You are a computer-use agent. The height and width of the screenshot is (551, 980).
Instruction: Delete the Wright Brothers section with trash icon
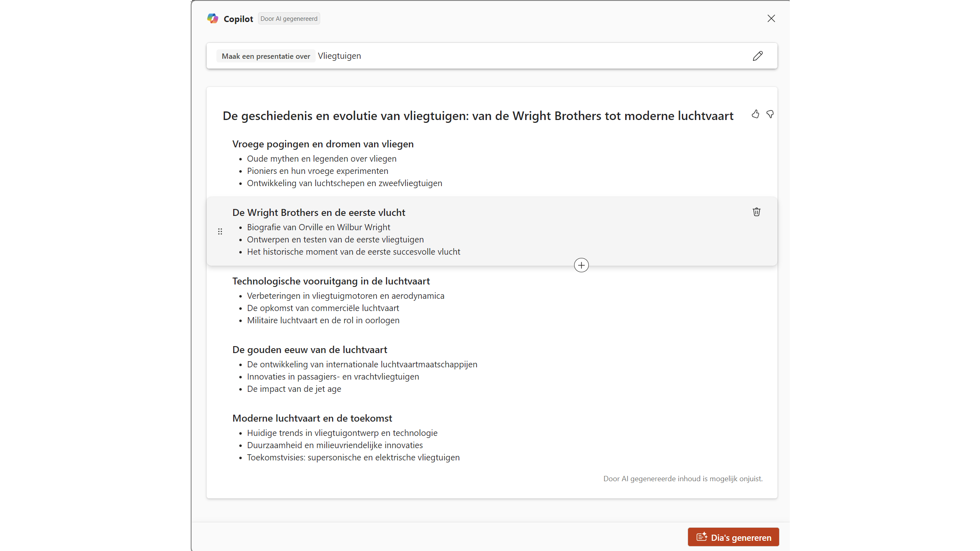[x=757, y=212]
